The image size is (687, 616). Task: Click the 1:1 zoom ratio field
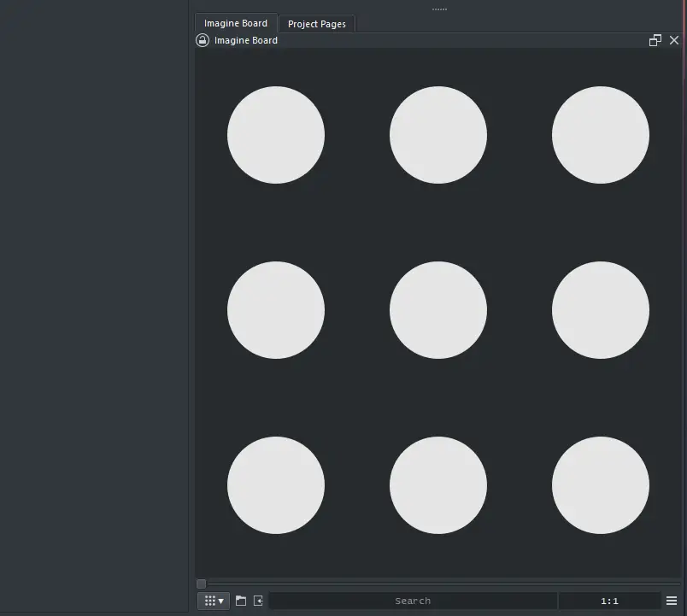(609, 601)
